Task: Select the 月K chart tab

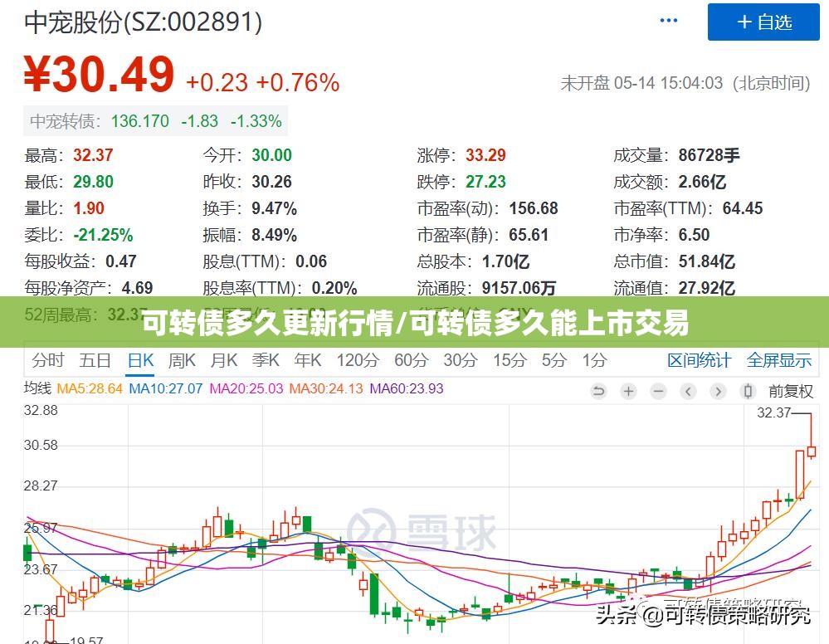Action: (x=224, y=361)
